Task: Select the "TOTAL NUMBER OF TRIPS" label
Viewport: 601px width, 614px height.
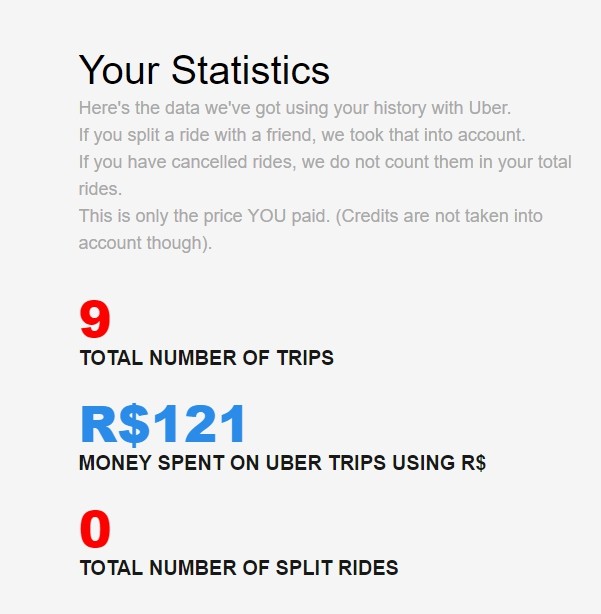Action: point(206,358)
